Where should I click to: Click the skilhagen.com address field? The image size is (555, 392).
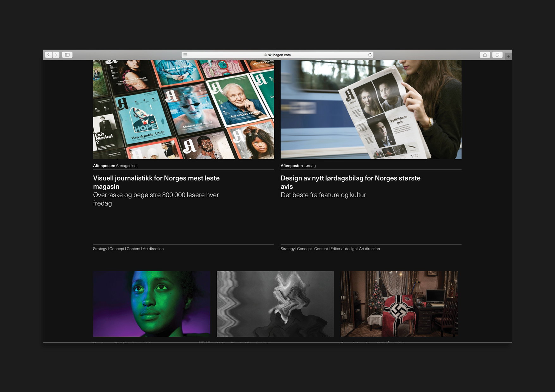pyautogui.click(x=277, y=55)
